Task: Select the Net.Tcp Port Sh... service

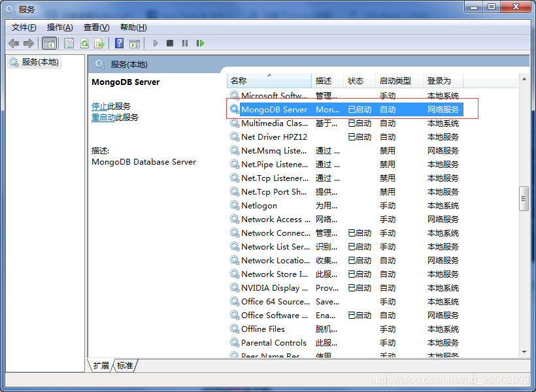Action: click(x=274, y=191)
